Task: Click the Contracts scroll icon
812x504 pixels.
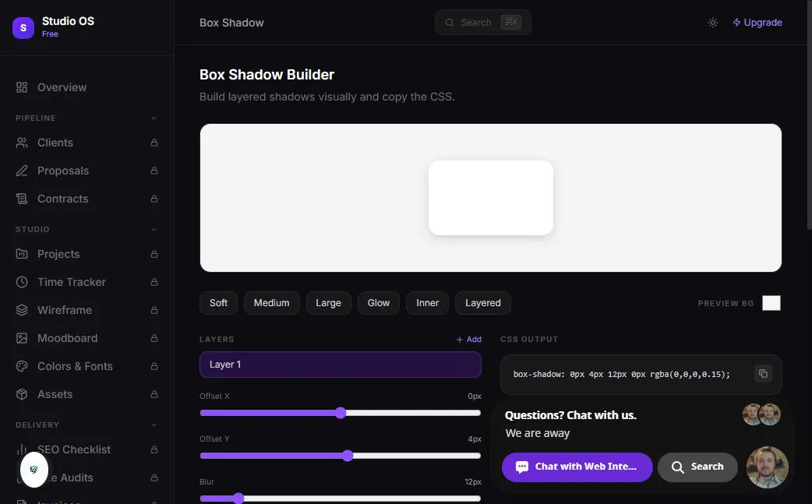Action: coord(22,199)
